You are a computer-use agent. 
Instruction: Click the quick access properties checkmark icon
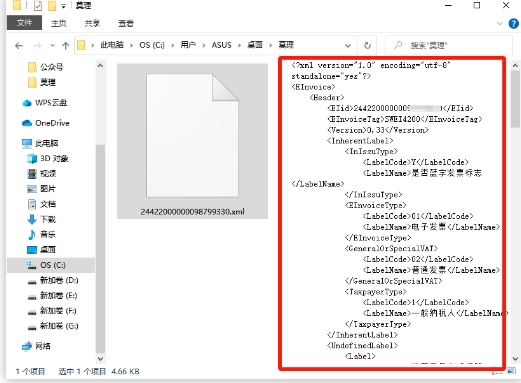(38, 6)
